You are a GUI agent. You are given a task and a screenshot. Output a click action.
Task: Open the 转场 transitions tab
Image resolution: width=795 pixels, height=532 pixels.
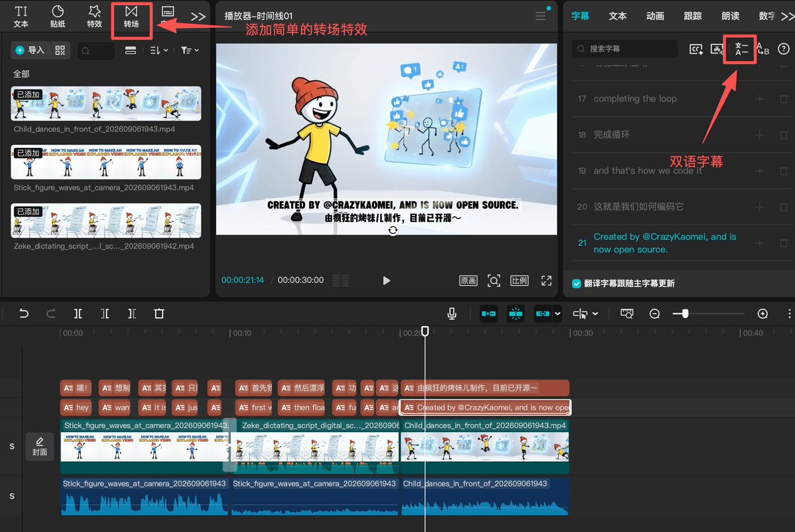[131, 17]
